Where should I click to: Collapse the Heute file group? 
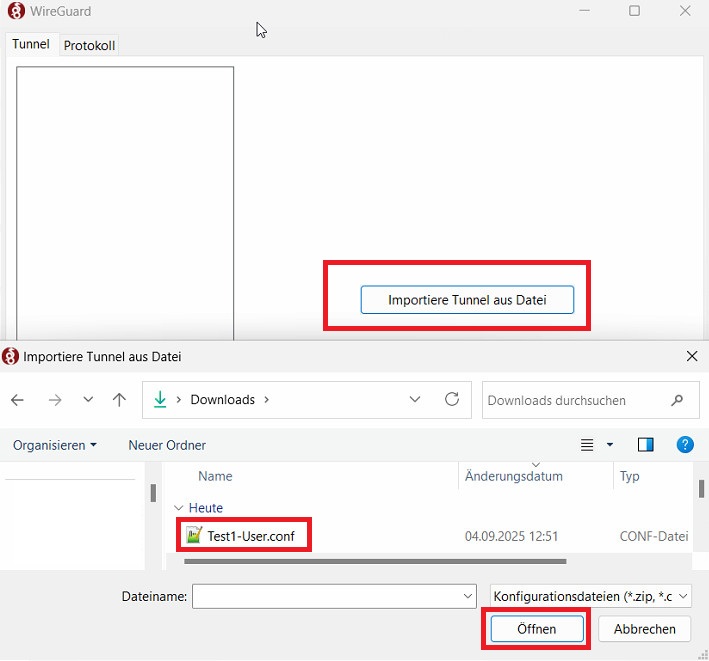coord(179,508)
